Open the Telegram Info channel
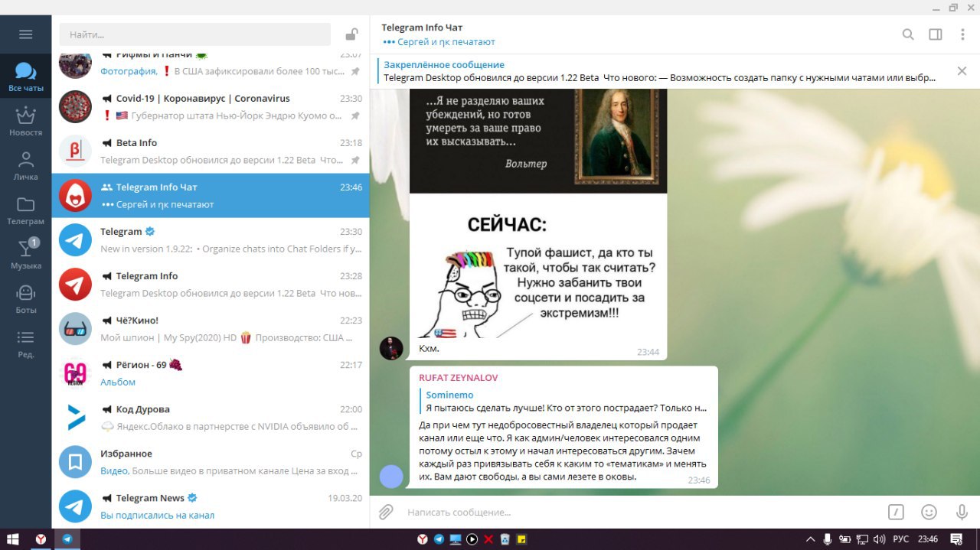Image resolution: width=980 pixels, height=550 pixels. (x=211, y=285)
